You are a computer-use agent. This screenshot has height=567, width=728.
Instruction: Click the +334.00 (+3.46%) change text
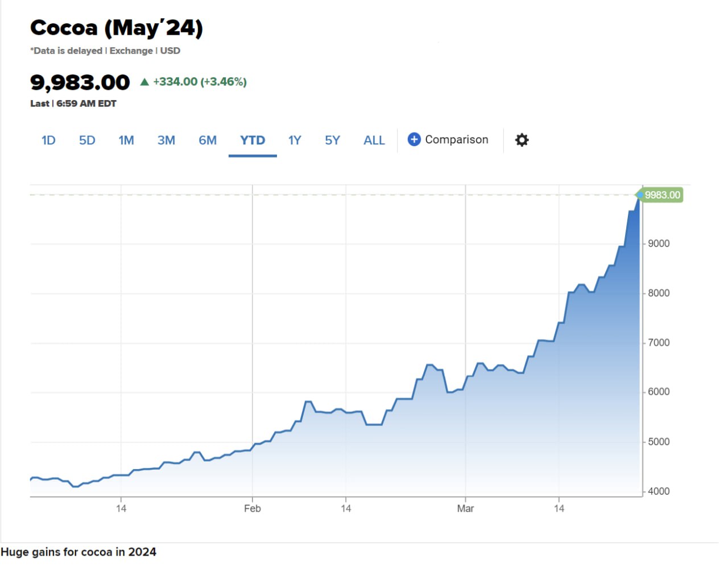click(x=200, y=82)
